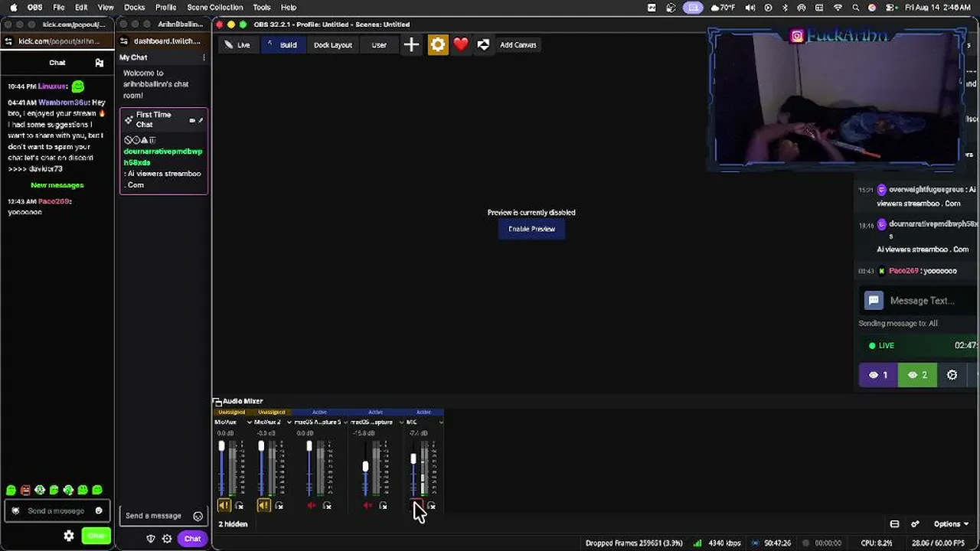Screen dimensions: 980x551
Task: Open the Twitch emote picker smiley
Action: point(198,517)
